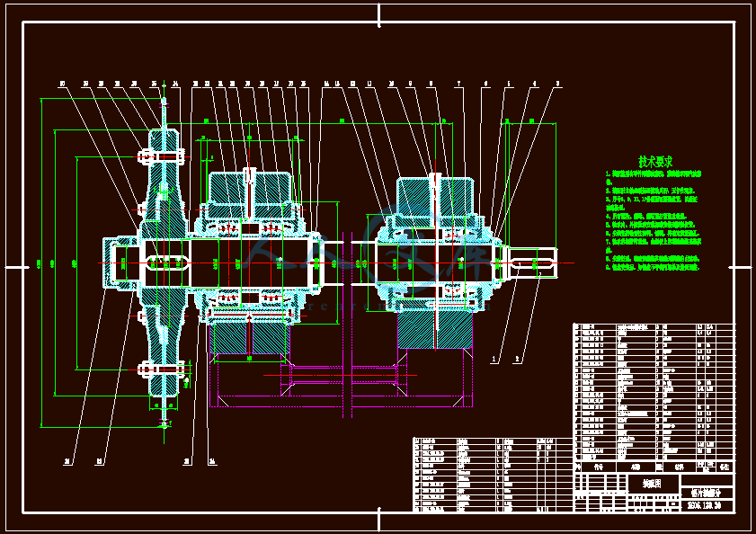Click part balloon number 3 label

click(558, 84)
